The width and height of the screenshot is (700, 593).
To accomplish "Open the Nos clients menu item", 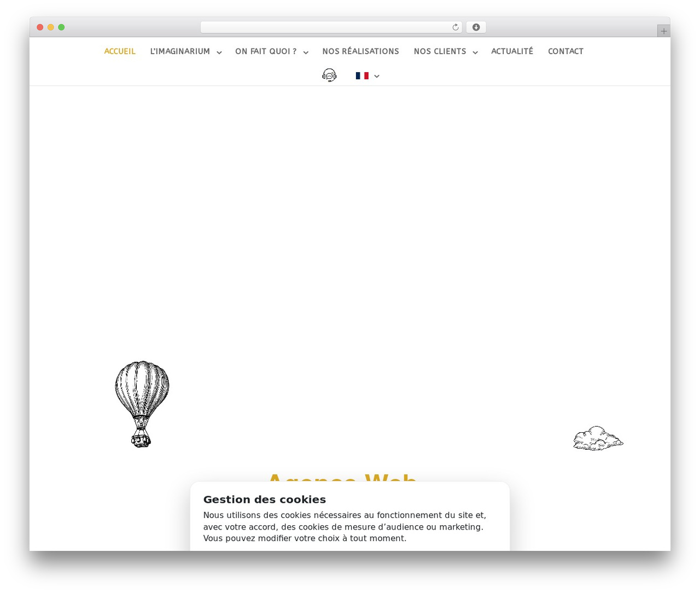I will pos(440,51).
